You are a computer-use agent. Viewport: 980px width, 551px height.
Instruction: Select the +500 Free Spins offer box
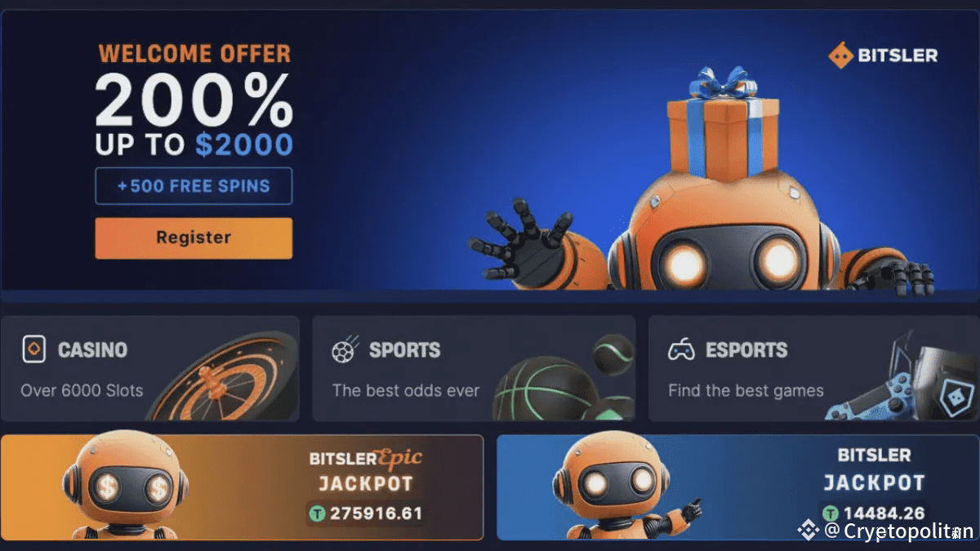coord(194,185)
